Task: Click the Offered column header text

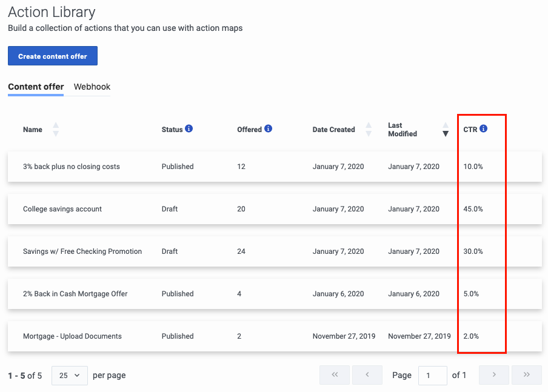Action: (249, 130)
